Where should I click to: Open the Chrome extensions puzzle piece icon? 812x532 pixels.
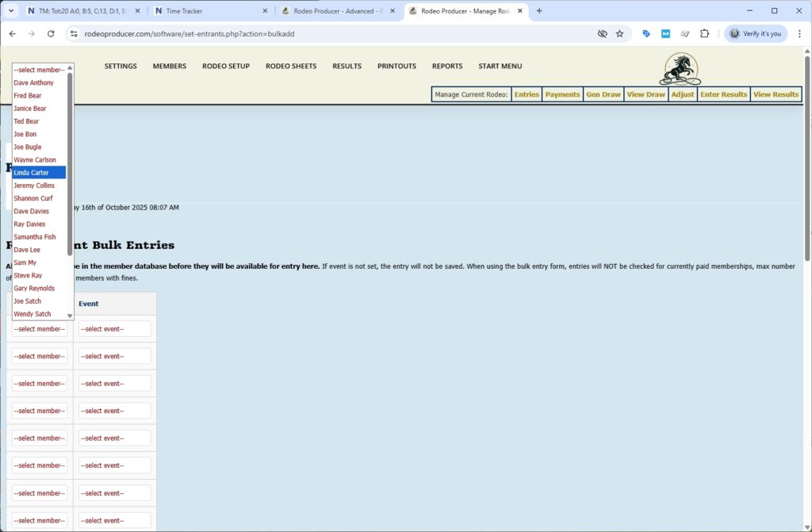click(703, 33)
